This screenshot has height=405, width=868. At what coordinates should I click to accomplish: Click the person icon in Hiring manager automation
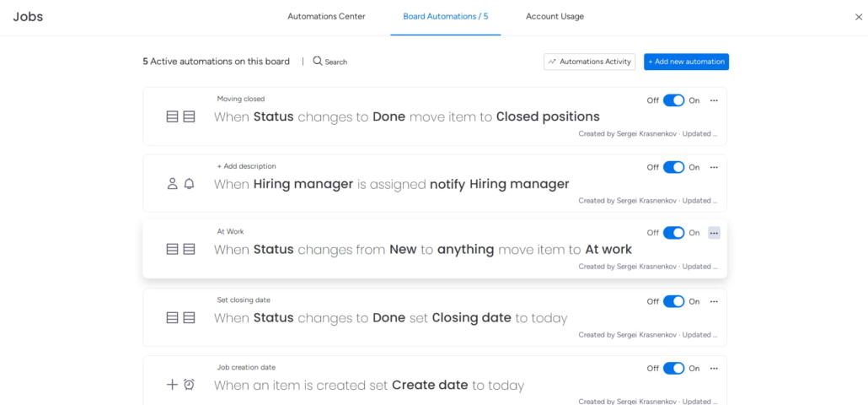pos(172,183)
